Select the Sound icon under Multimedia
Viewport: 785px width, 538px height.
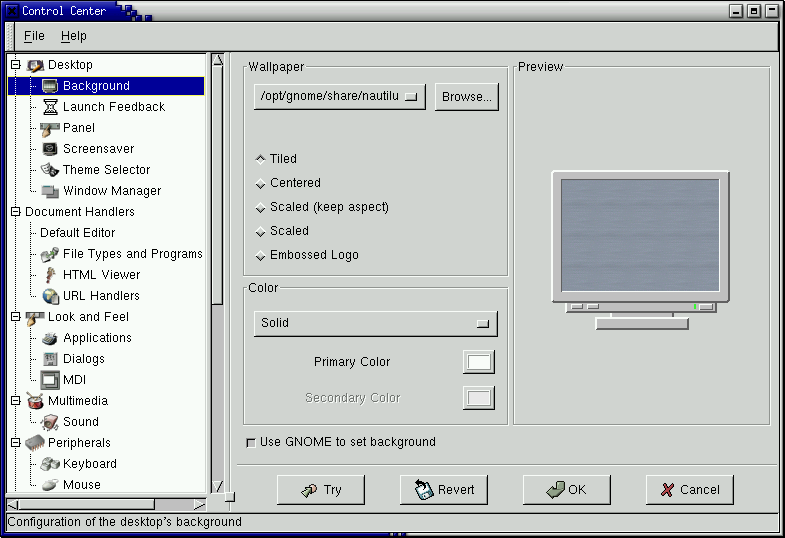click(x=50, y=422)
